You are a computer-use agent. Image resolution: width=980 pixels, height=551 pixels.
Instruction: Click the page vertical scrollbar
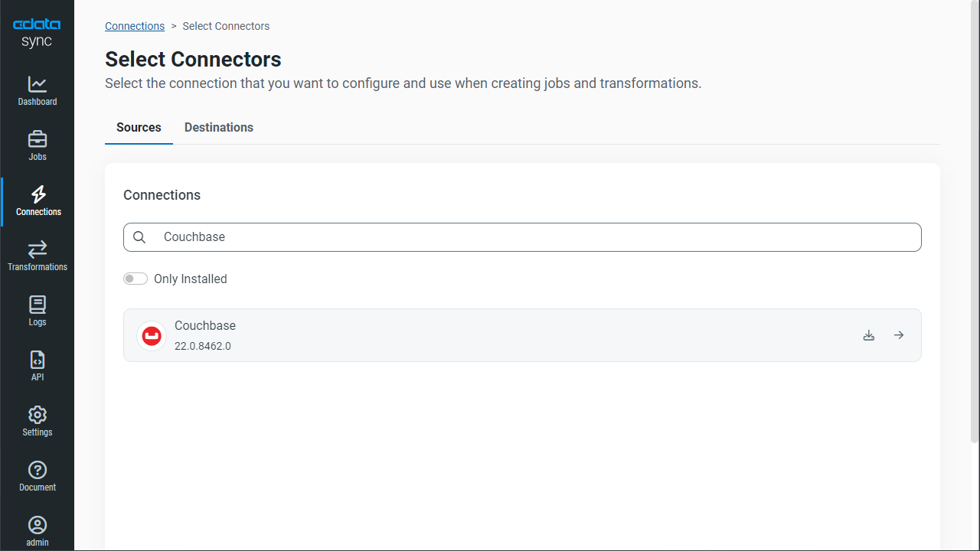click(975, 222)
